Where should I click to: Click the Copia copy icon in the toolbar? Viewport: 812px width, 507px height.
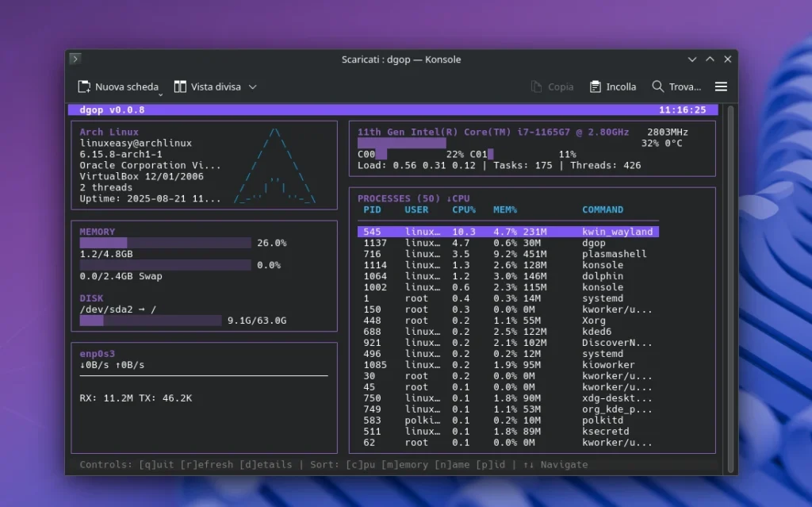[x=536, y=86]
